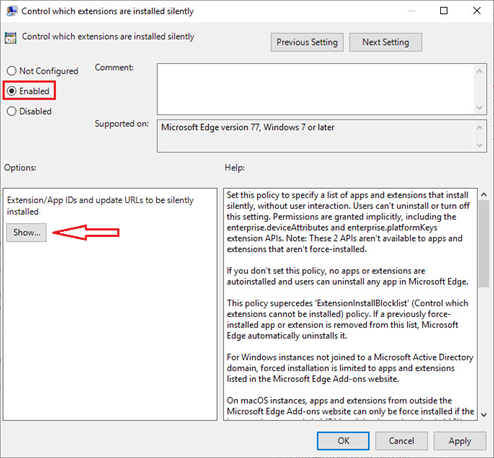Click Supported on box scroll down arrow
This screenshot has width=494, height=458.
coord(479,145)
